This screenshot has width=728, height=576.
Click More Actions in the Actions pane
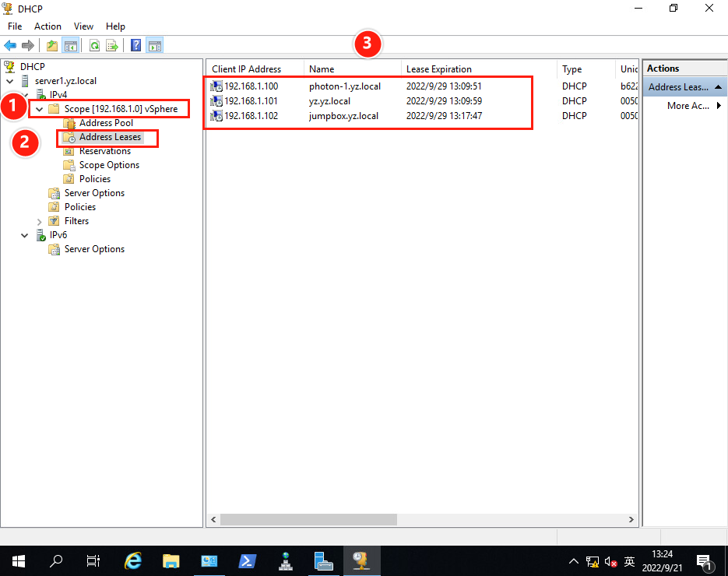click(688, 106)
